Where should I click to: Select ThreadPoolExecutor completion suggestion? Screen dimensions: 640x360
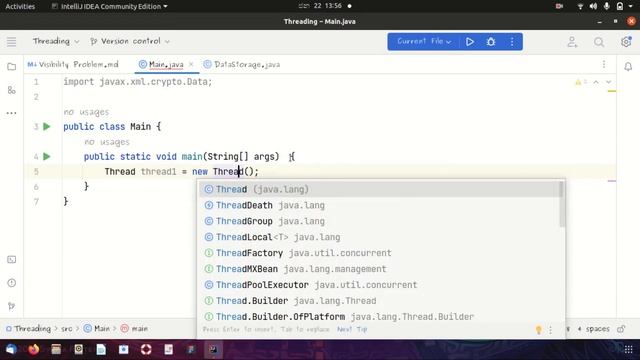pos(380,285)
